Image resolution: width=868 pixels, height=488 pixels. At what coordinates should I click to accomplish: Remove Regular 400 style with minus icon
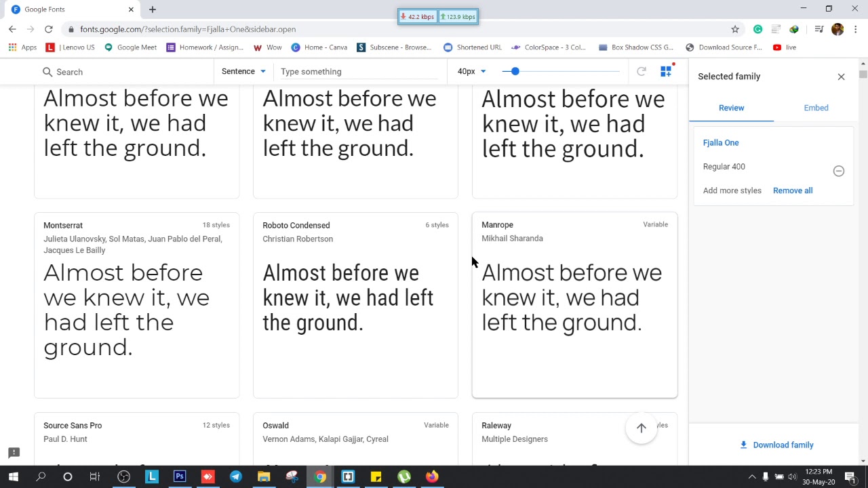click(x=838, y=171)
